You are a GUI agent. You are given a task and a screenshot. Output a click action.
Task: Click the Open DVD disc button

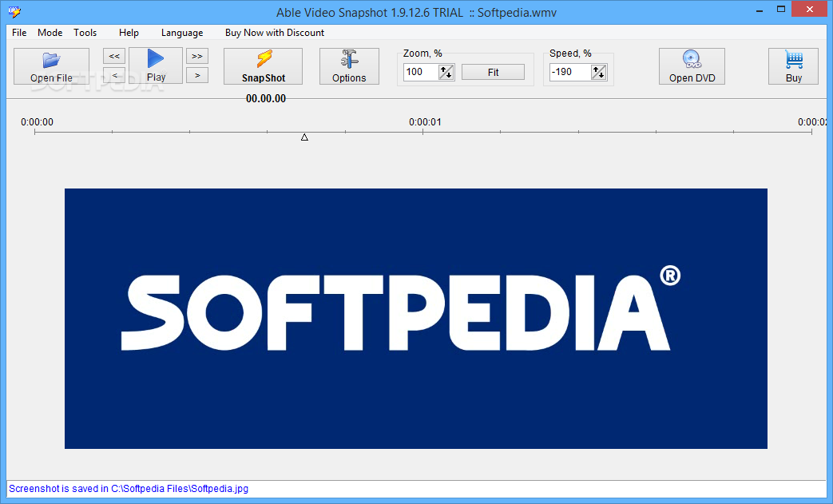coord(692,65)
